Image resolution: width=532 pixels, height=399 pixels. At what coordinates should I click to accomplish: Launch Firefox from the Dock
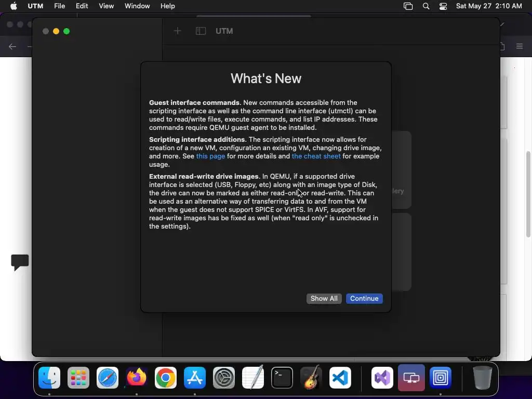coord(137,378)
